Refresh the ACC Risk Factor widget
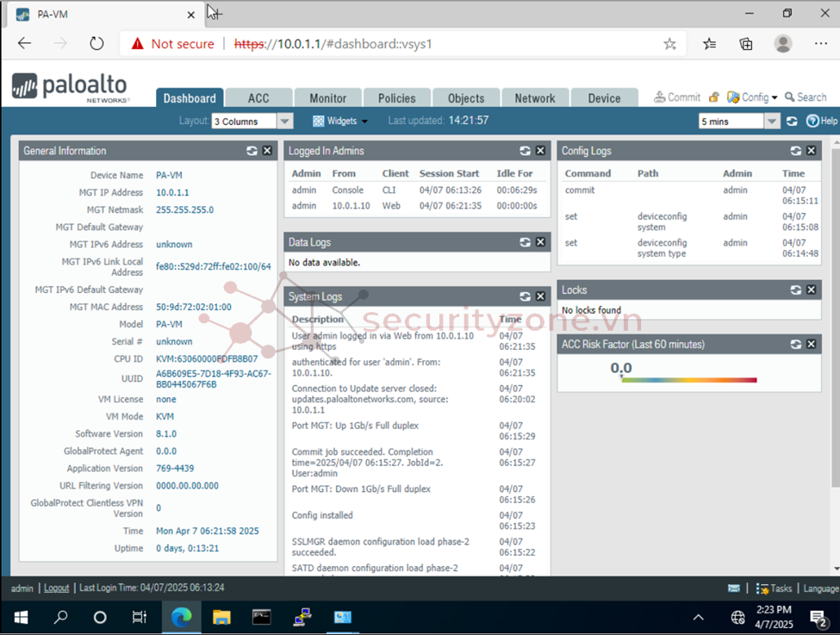The height and width of the screenshot is (635, 840). [x=796, y=344]
